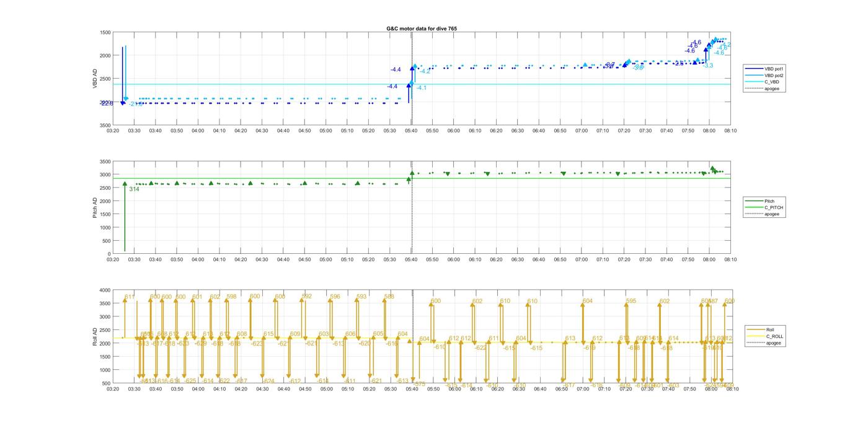The image size is (868, 430).
Task: Select the Pitch legend entry
Action: [x=769, y=201]
